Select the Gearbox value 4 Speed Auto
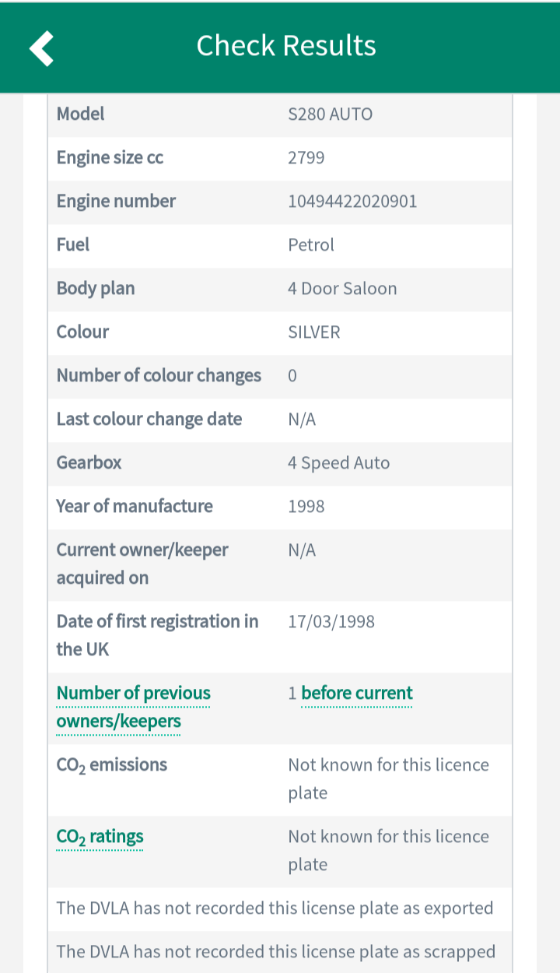 click(339, 463)
